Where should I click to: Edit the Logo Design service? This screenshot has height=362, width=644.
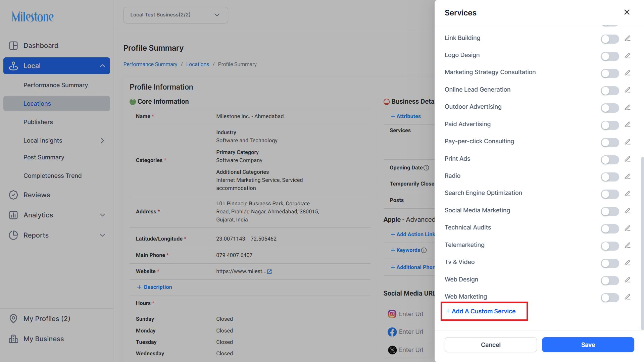tap(627, 56)
